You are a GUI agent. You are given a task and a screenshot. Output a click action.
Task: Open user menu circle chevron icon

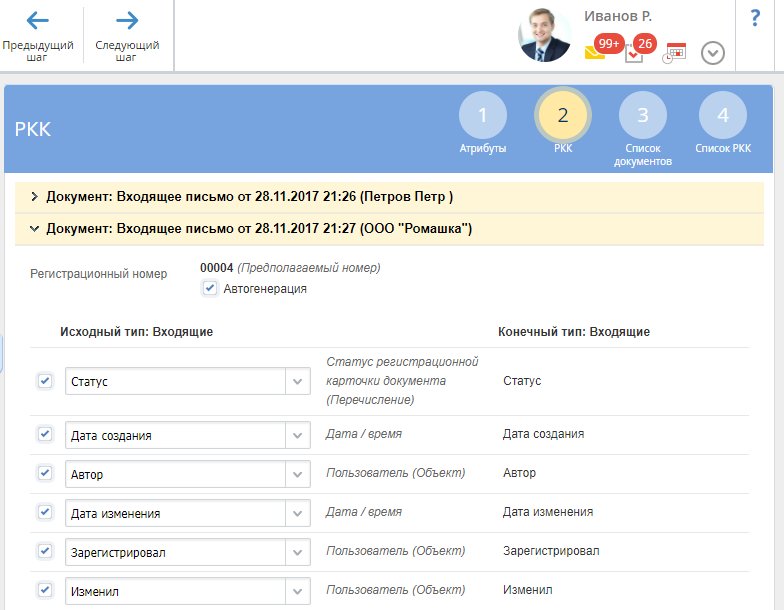[712, 53]
